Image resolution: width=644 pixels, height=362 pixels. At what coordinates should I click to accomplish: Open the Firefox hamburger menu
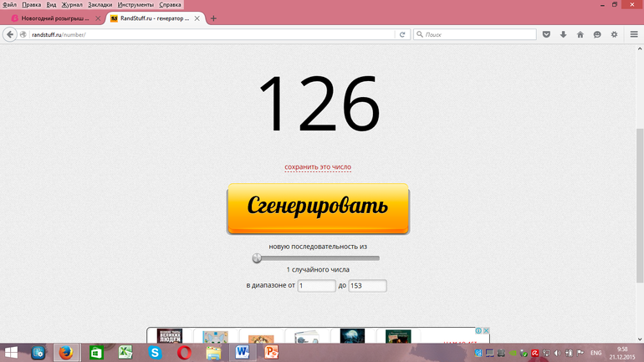coord(631,34)
